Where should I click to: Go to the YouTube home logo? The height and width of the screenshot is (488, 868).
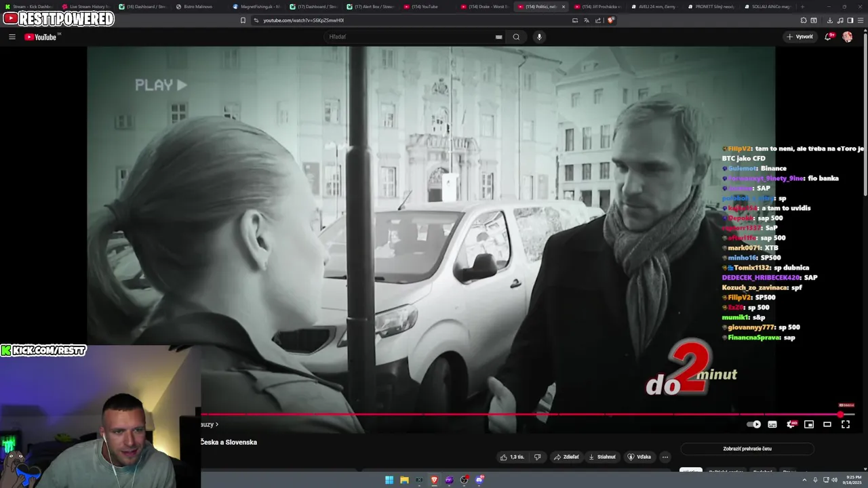[x=42, y=37]
